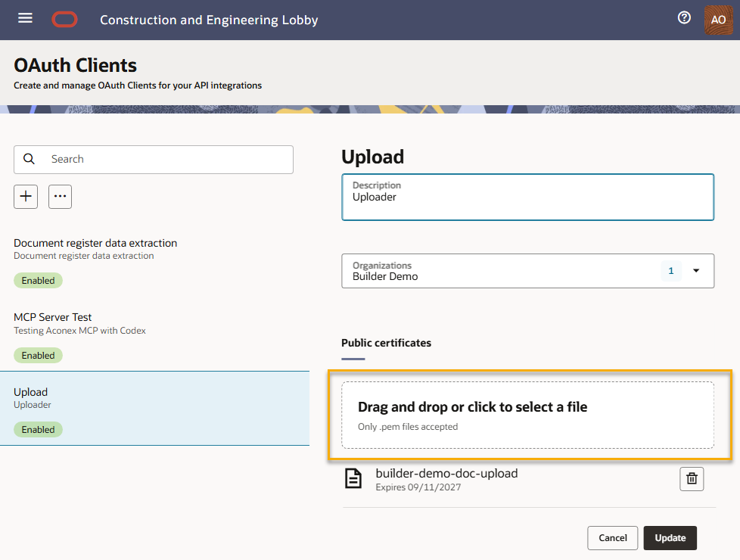The image size is (740, 560).
Task: Select the Upload client in list
Action: [155, 409]
